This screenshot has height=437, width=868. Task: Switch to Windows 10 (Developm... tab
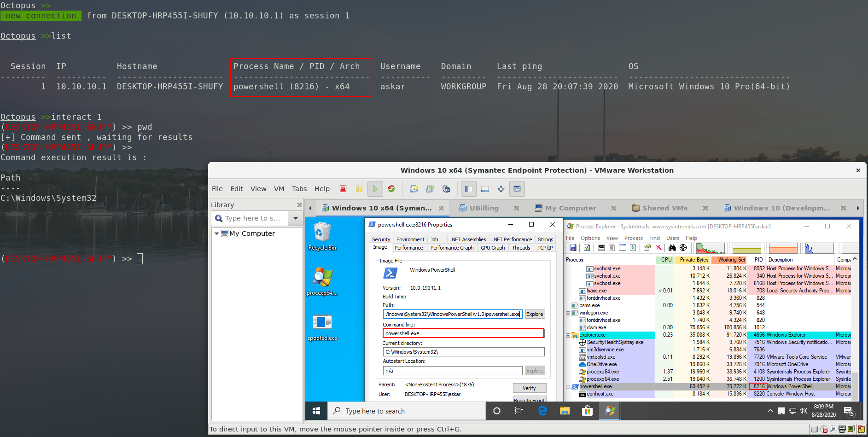[x=782, y=208]
